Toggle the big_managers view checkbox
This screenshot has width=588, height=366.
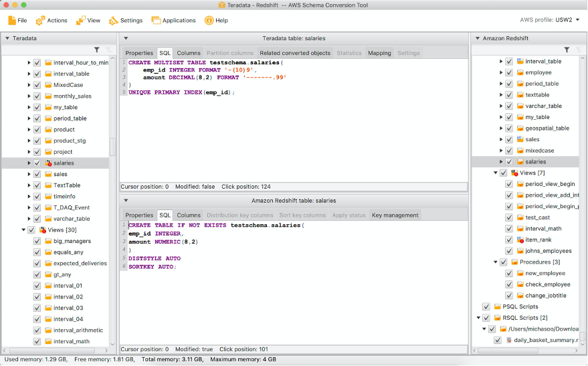pos(37,241)
